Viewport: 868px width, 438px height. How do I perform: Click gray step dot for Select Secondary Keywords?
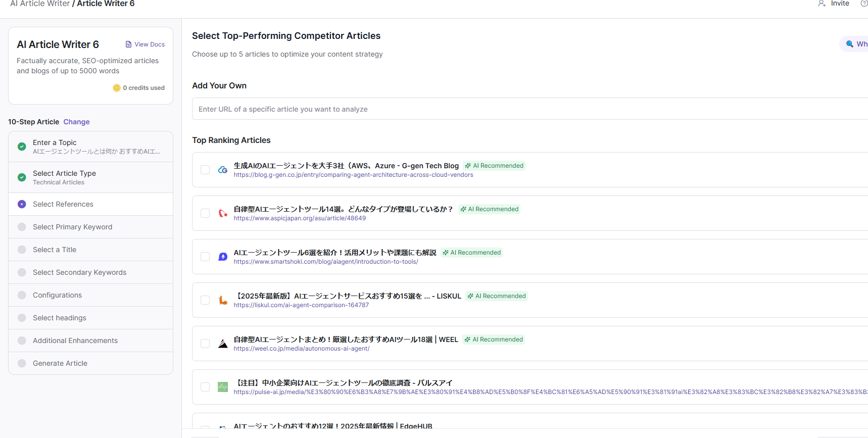22,272
